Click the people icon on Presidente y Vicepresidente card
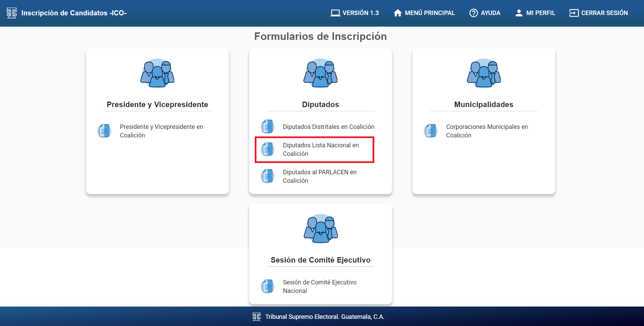644x326 pixels. [x=157, y=73]
